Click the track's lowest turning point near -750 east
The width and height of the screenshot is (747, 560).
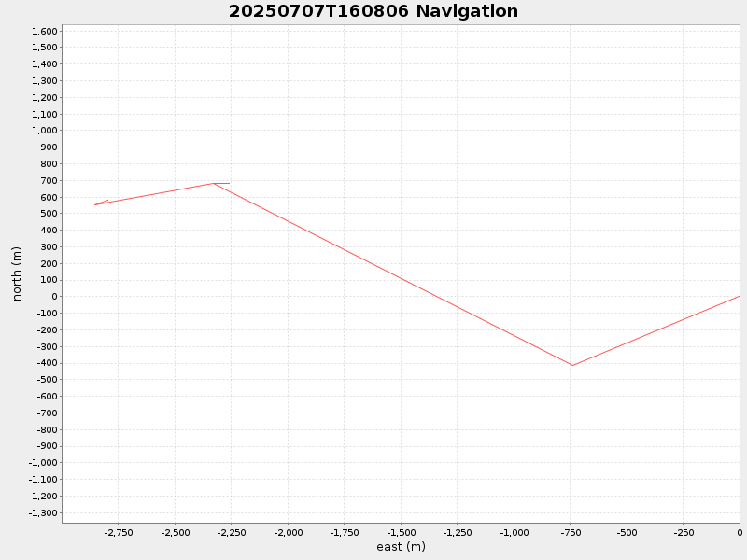click(572, 365)
